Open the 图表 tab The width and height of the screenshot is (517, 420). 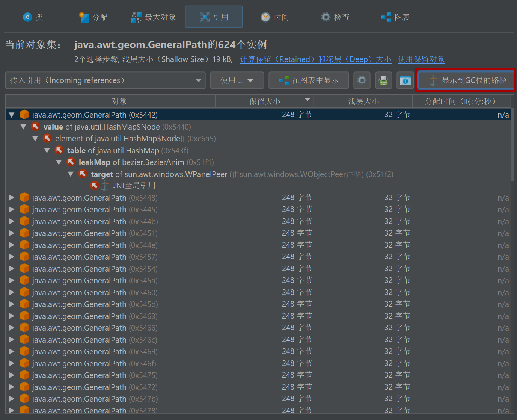click(x=395, y=17)
